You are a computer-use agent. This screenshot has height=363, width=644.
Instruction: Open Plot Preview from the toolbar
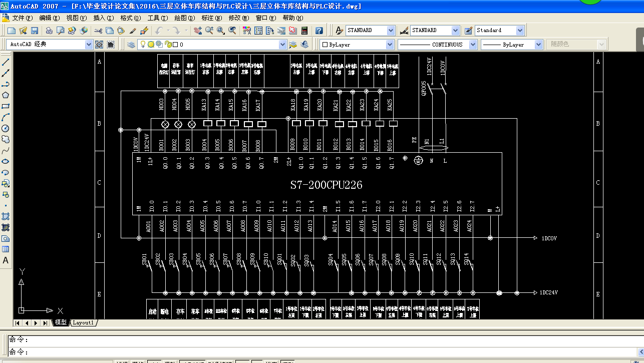[61, 31]
